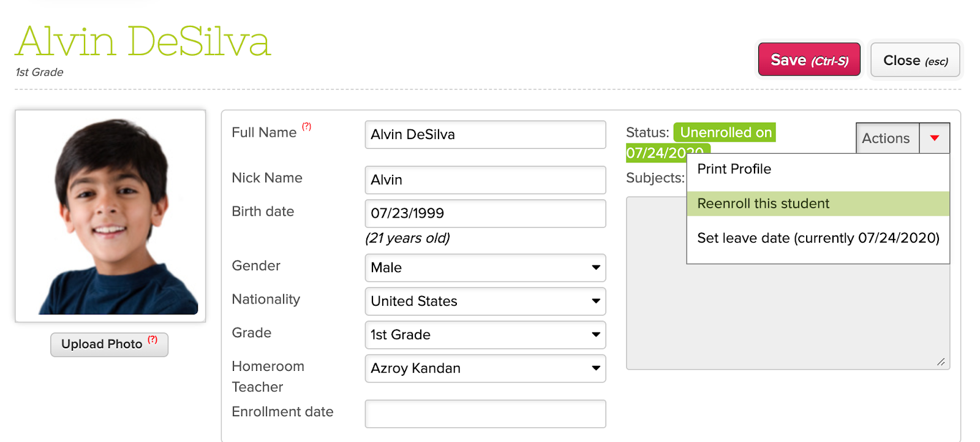
Task: Click Alvin's profile photo
Action: (110, 216)
